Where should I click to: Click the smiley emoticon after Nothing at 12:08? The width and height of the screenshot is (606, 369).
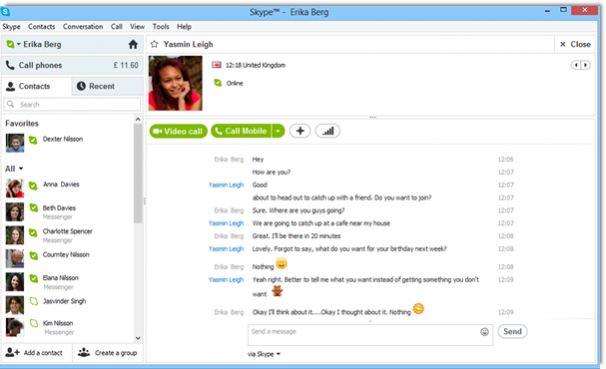pos(282,264)
